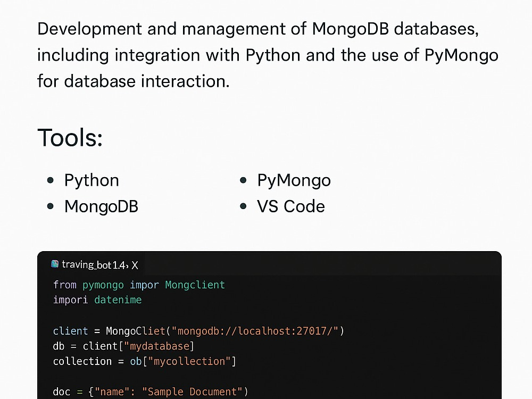Image resolution: width=532 pixels, height=399 pixels.
Task: Click the 'Tools:' heading
Action: [70, 137]
